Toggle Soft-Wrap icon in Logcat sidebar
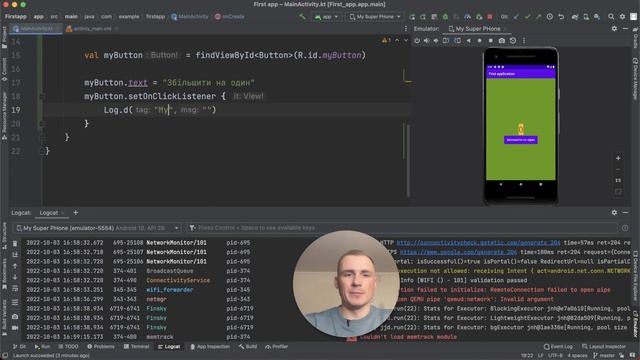Viewport: 640px width, 360px height. pos(15,289)
